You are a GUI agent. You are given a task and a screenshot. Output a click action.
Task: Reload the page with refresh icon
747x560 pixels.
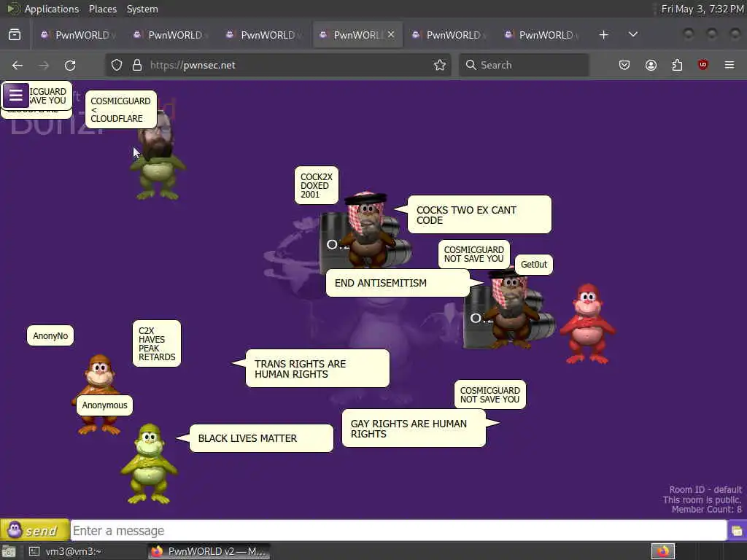click(x=70, y=65)
